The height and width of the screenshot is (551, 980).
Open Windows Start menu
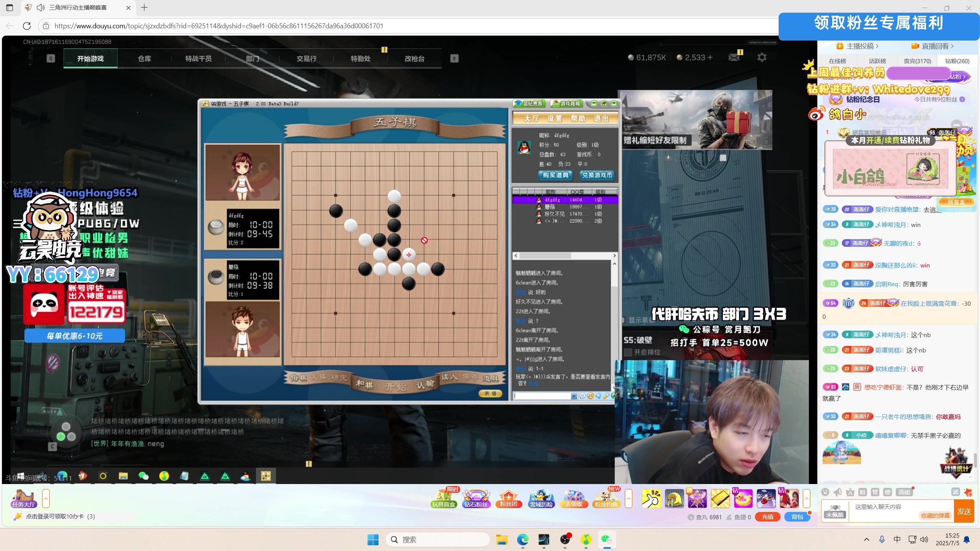point(372,540)
